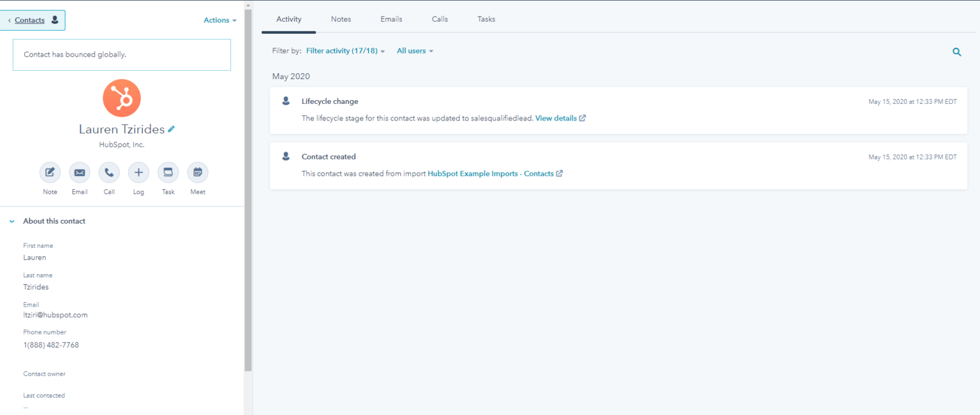Create a Task using the Task icon
The width and height of the screenshot is (980, 415).
pyautogui.click(x=168, y=172)
